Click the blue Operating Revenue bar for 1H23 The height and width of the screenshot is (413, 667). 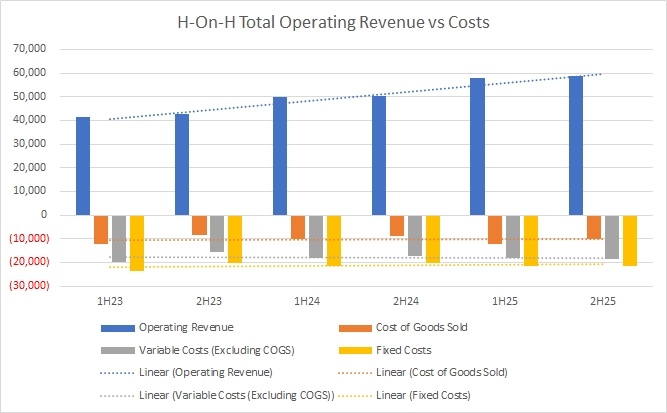coord(83,165)
